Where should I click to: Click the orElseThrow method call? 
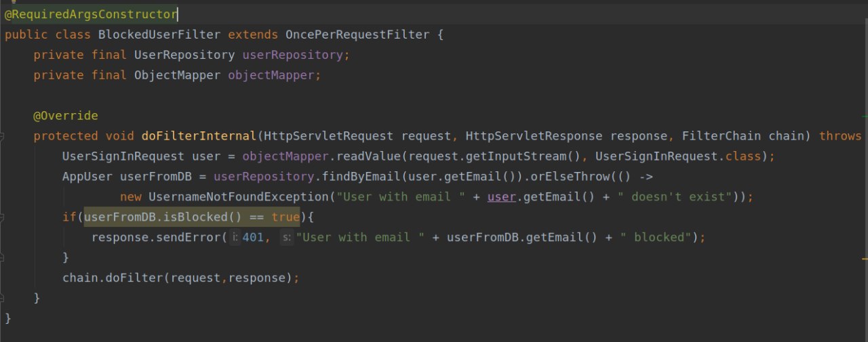(x=572, y=177)
